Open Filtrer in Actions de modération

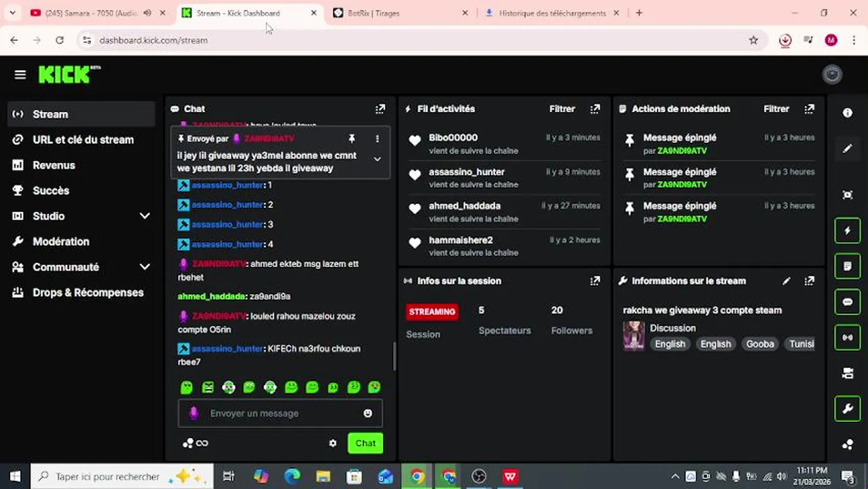(x=776, y=109)
